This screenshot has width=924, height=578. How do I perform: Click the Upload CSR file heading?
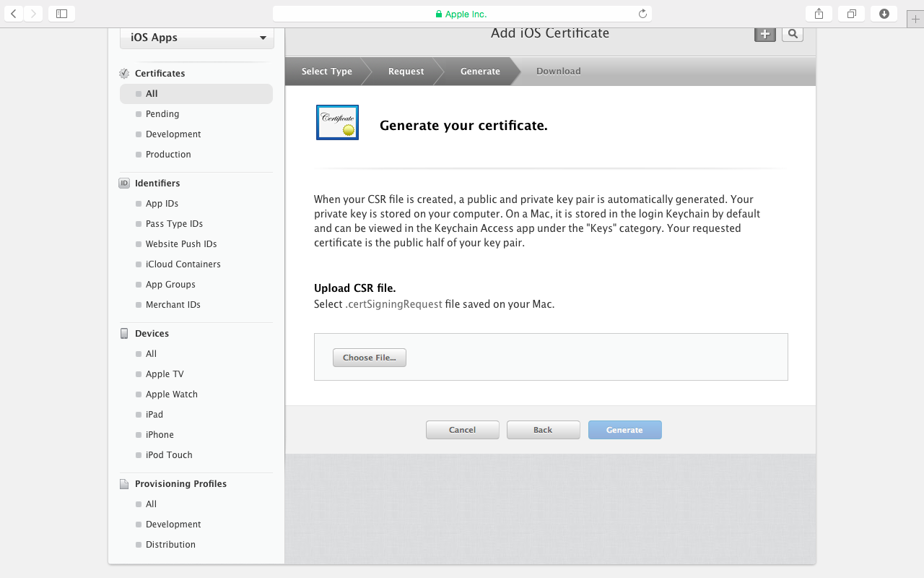pyautogui.click(x=354, y=288)
